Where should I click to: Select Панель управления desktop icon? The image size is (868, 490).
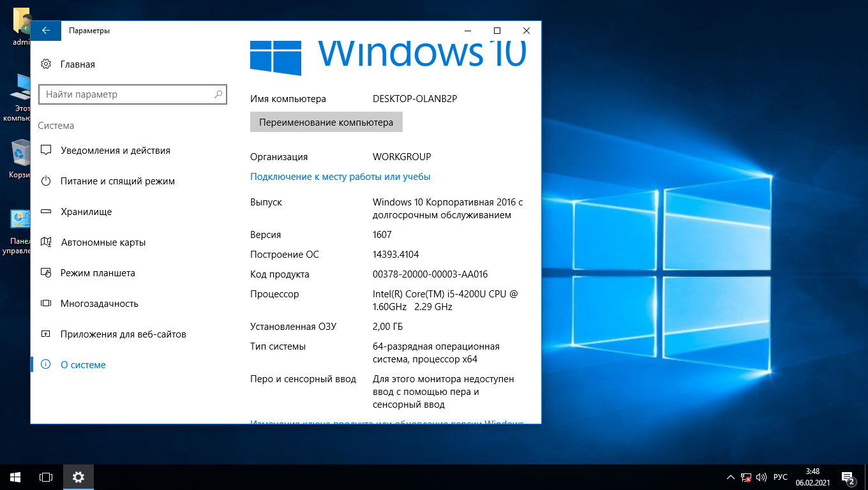[x=17, y=232]
